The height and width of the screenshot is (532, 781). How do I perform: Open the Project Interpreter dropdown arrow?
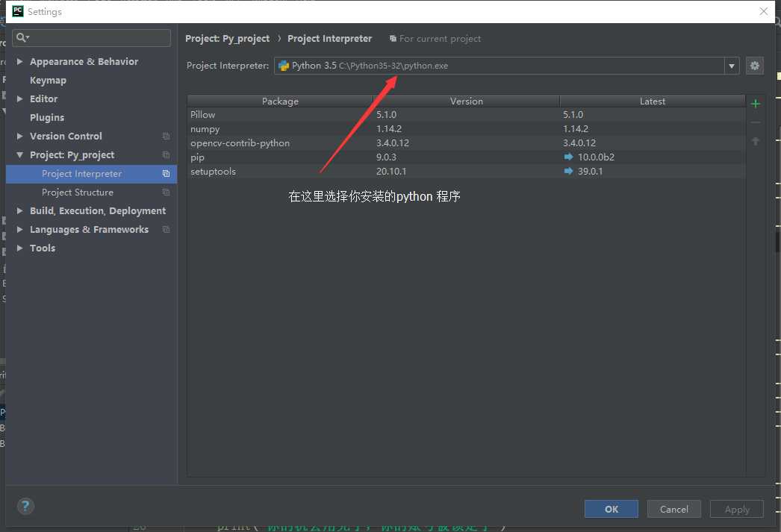tap(731, 66)
